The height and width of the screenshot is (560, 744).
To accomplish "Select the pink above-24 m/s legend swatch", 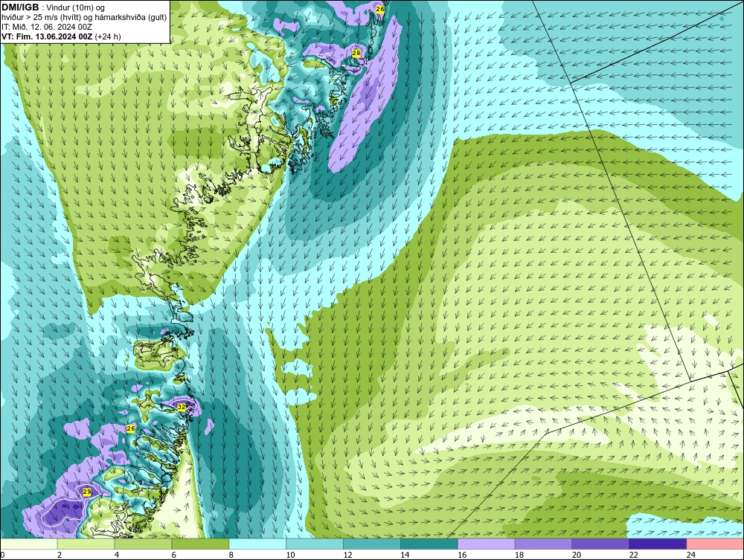I will (x=715, y=544).
